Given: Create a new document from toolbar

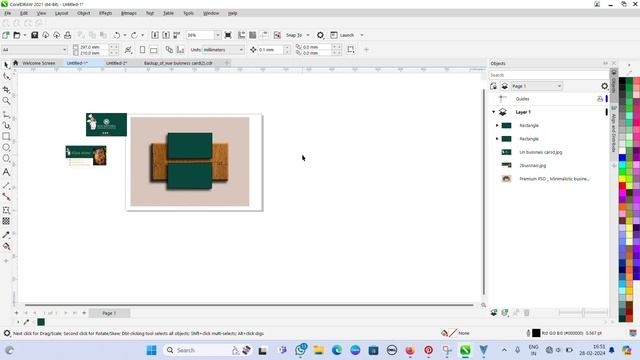Looking at the screenshot, I should coord(6,35).
